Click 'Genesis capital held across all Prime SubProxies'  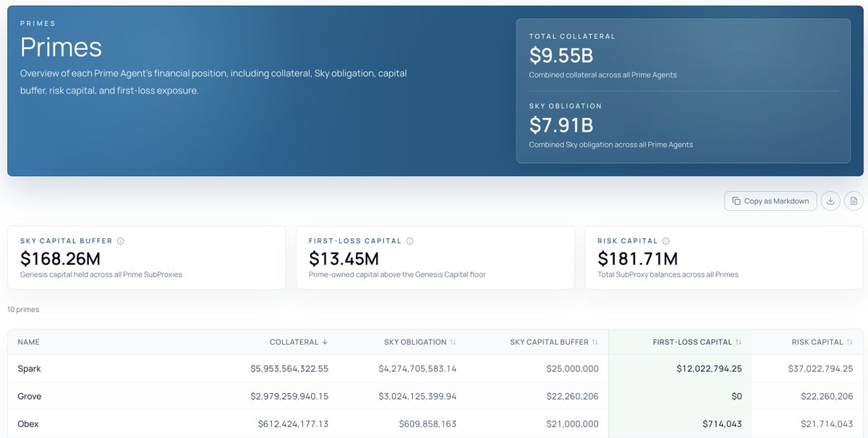(101, 274)
